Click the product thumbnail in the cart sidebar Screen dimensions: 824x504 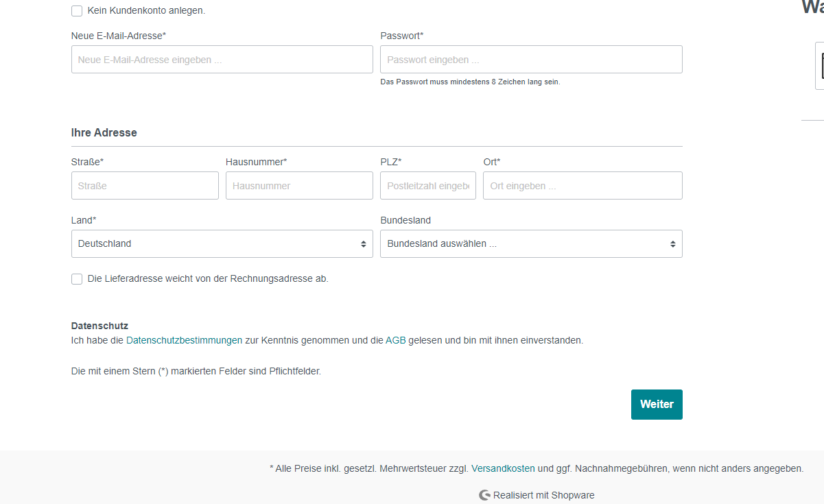(821, 66)
